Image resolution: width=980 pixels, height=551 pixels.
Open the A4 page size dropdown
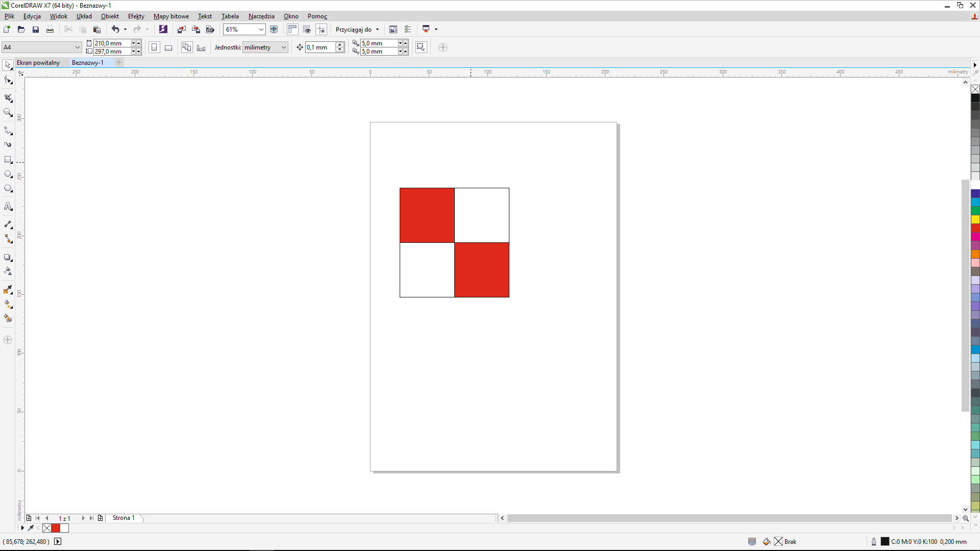pos(77,47)
